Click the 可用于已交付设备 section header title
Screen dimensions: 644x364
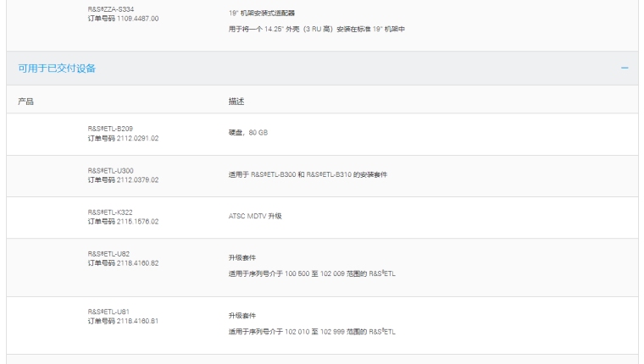click(57, 68)
